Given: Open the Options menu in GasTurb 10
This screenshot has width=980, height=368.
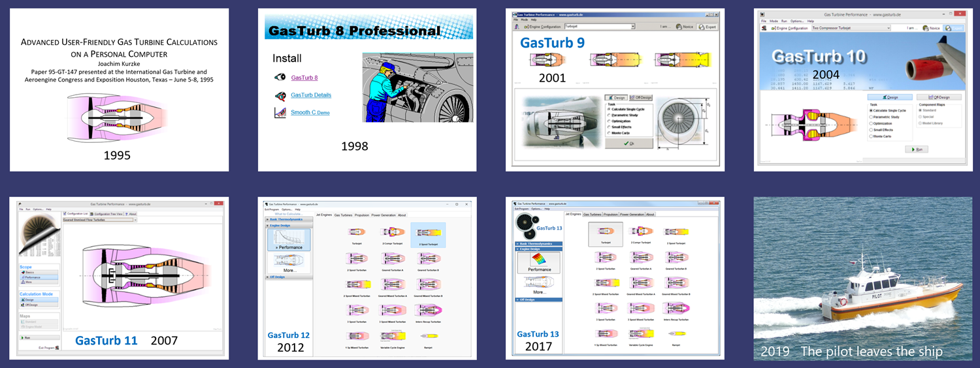Looking at the screenshot, I should click(797, 21).
